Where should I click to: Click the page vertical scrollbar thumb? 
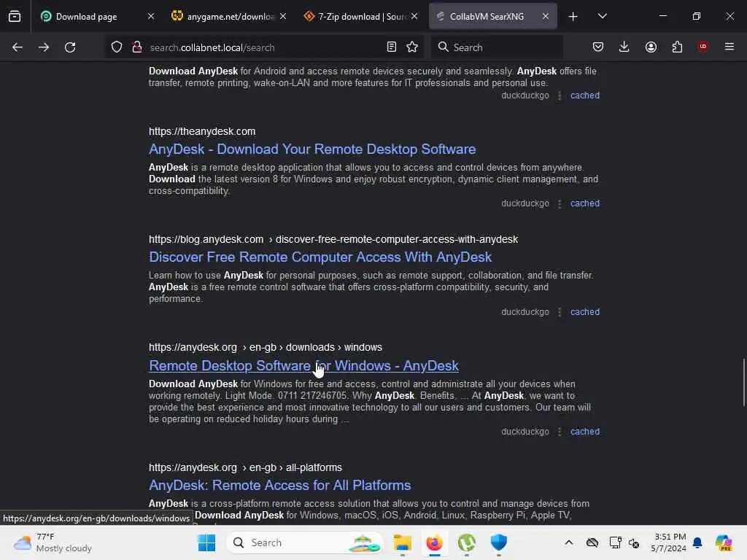coord(743,382)
